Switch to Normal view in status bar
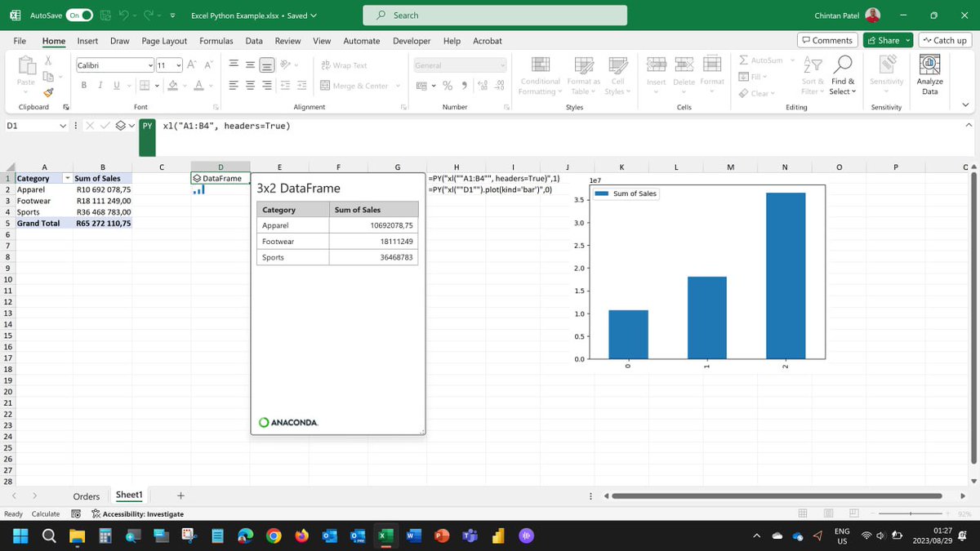Viewport: 980px width, 551px height. click(803, 513)
